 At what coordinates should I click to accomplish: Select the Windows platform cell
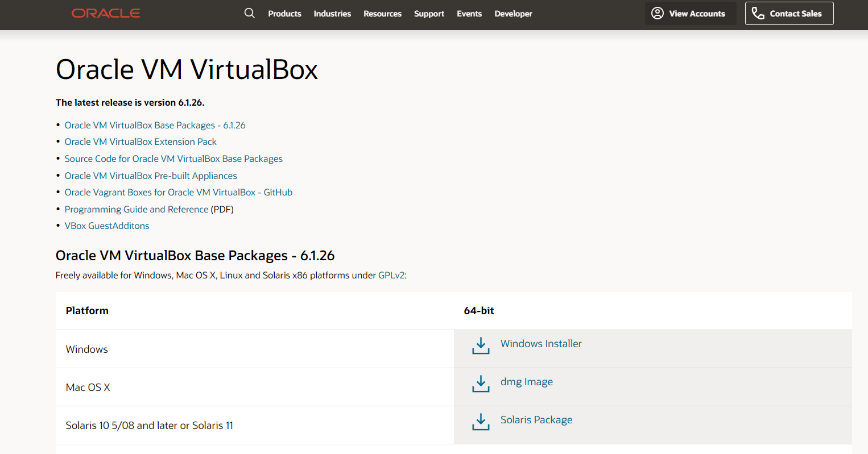coord(255,349)
